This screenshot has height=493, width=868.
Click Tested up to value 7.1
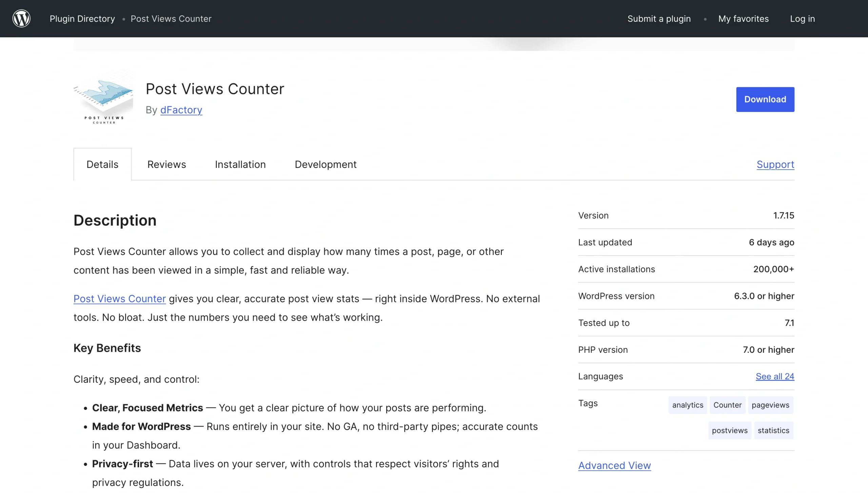[789, 323]
